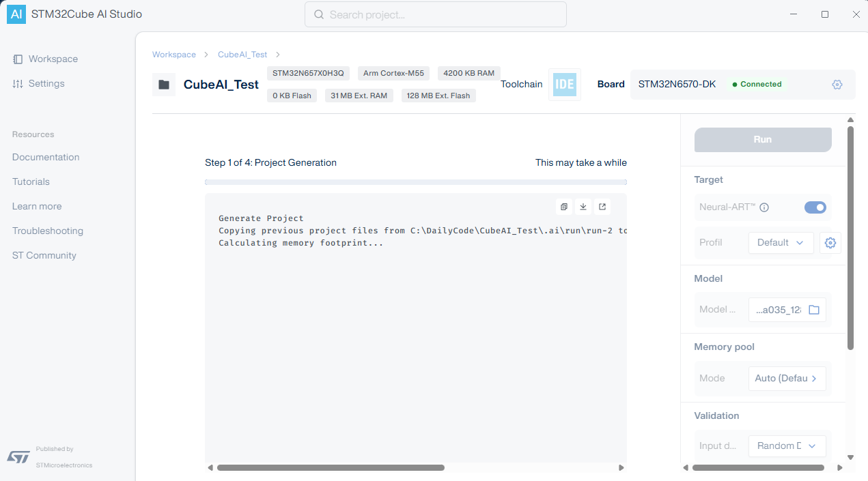Click the search magnifier icon
This screenshot has width=868, height=481.
coord(318,14)
